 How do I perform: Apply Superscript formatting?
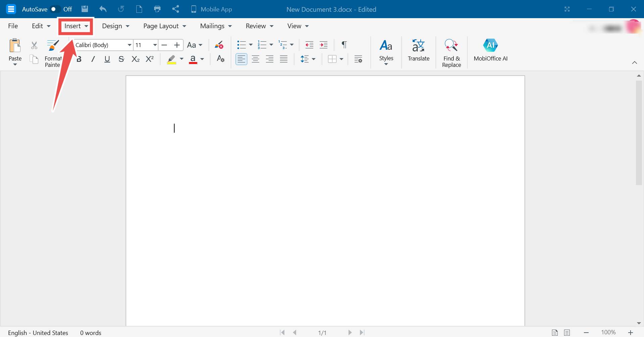click(150, 59)
